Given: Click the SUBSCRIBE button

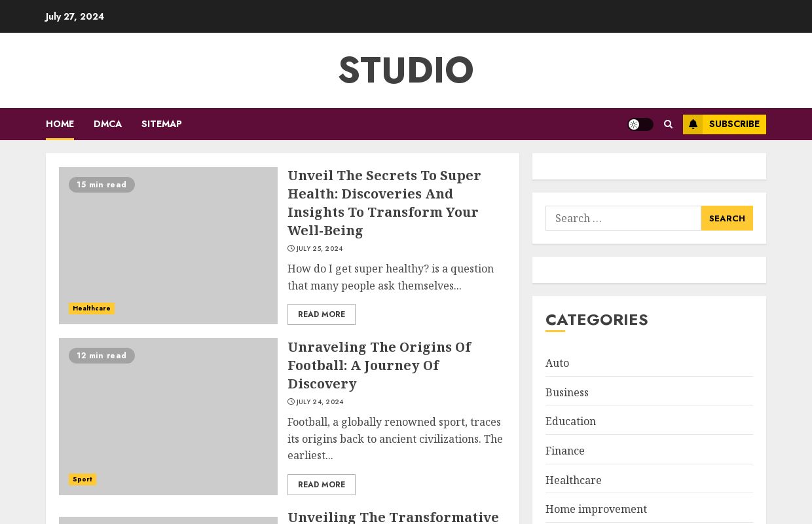Looking at the screenshot, I should [x=724, y=124].
